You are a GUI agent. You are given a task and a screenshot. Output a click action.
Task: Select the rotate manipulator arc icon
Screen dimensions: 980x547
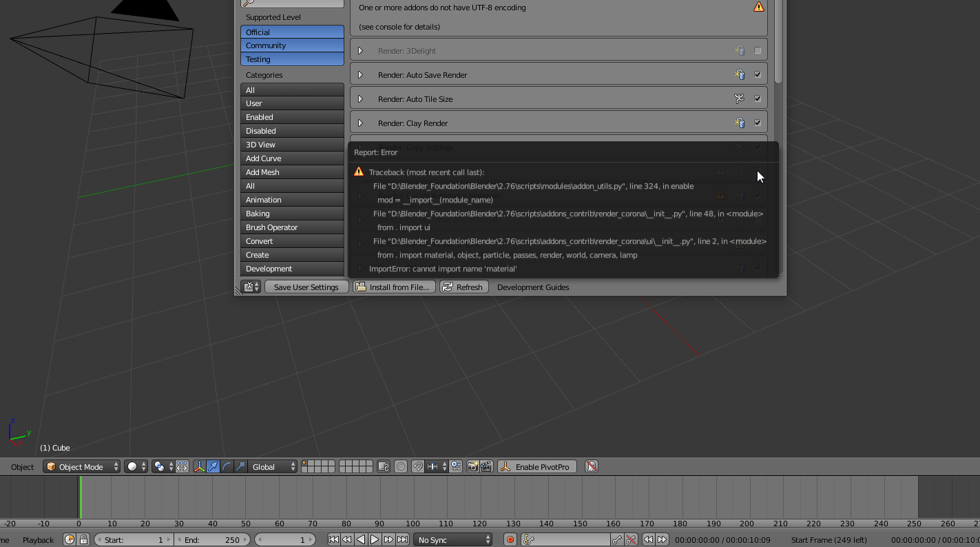(x=227, y=466)
